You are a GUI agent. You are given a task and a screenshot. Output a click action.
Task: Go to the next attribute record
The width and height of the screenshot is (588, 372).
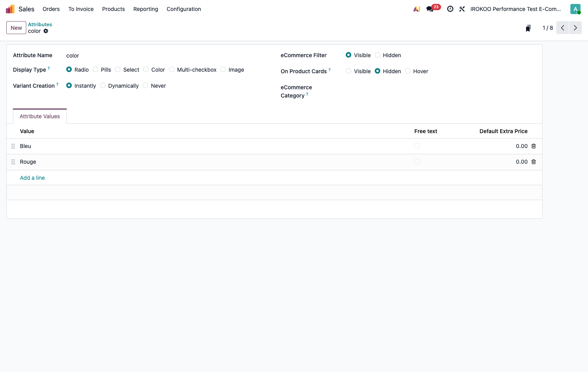tap(575, 28)
